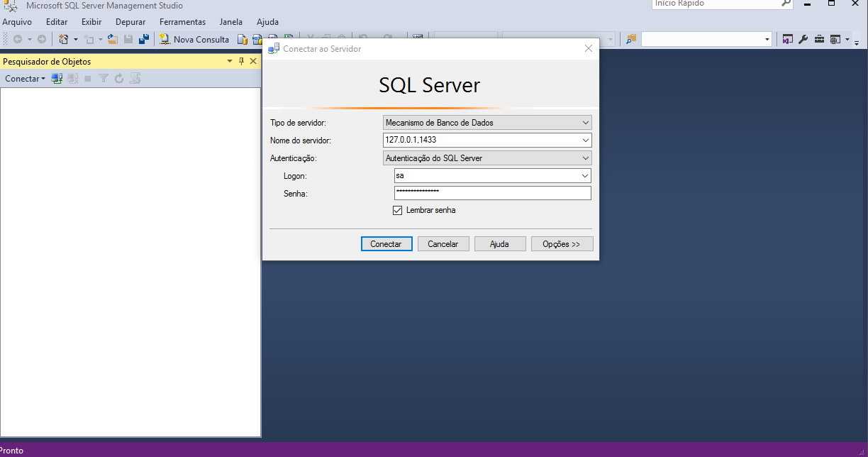Close the Conectar ao Servidor dialog
Image resolution: width=868 pixels, height=457 pixels.
[x=589, y=49]
